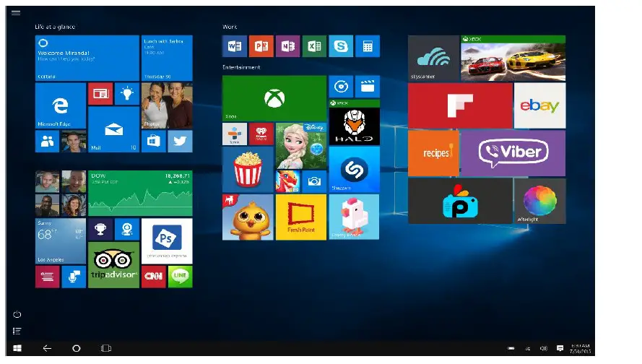This screenshot has height=364, width=642.
Task: Open the red dragon game tile
Action: click(x=288, y=181)
